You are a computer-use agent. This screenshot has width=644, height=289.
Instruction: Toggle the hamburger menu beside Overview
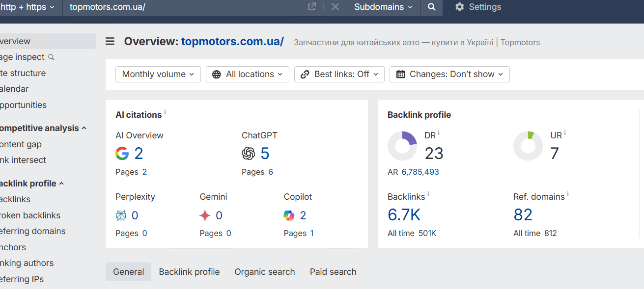(110, 42)
